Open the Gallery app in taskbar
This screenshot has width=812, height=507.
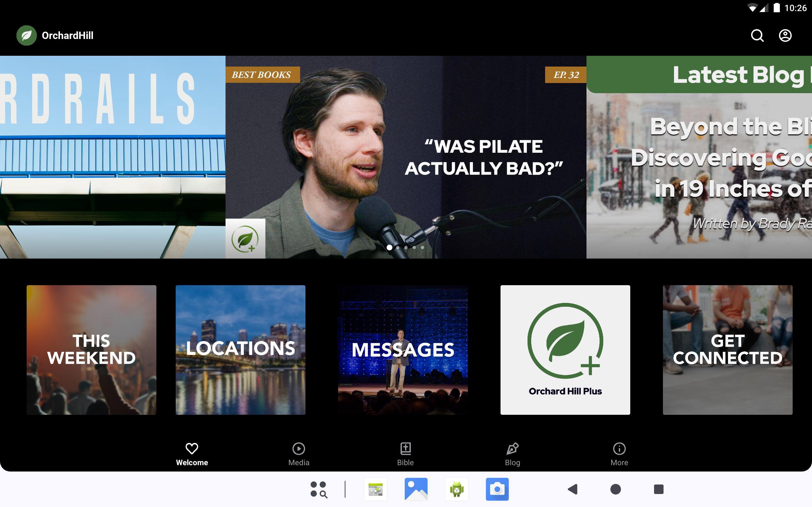coord(416,489)
